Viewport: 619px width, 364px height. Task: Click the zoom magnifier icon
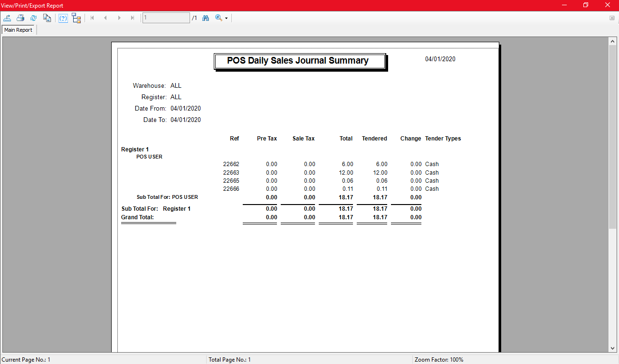[219, 18]
